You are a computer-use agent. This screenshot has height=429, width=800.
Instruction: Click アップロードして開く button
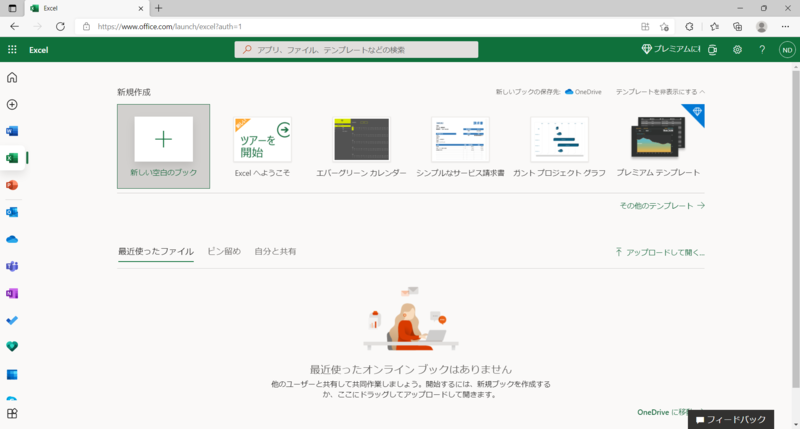660,252
